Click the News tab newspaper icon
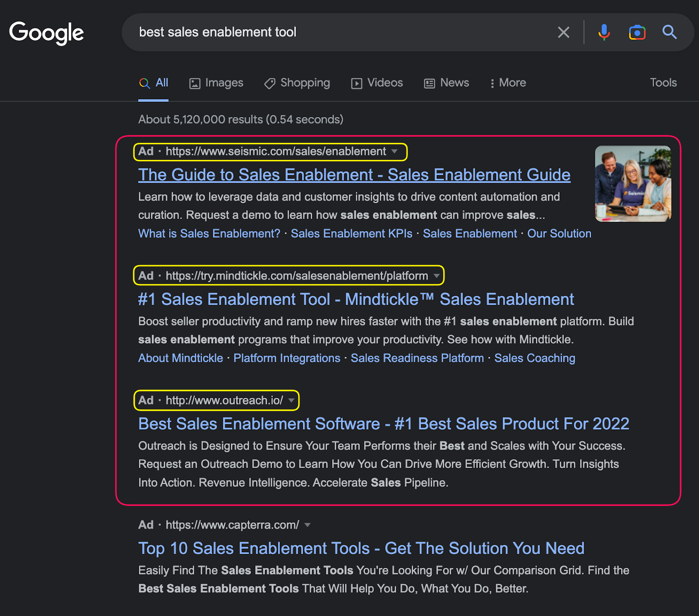 coord(430,83)
